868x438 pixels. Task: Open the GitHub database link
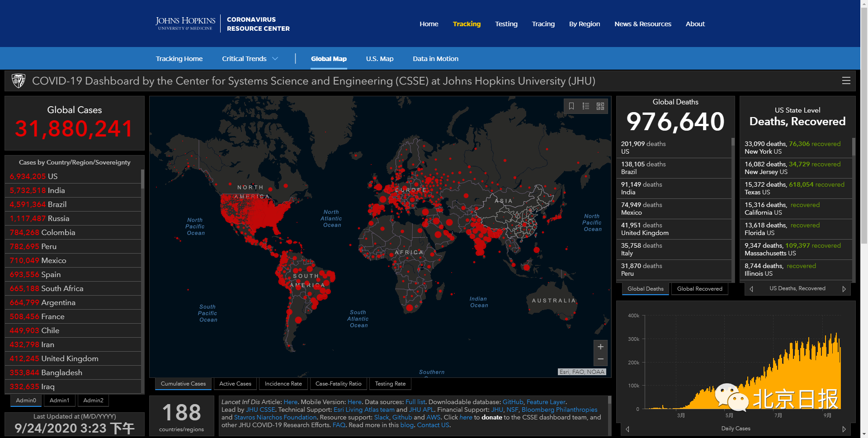pos(513,402)
